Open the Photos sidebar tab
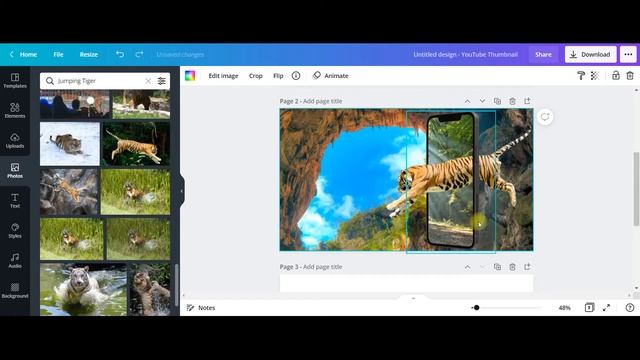 pyautogui.click(x=15, y=171)
